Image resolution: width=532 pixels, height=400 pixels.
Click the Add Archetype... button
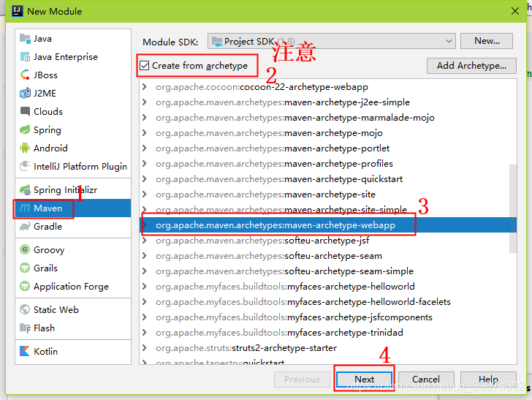(x=471, y=66)
